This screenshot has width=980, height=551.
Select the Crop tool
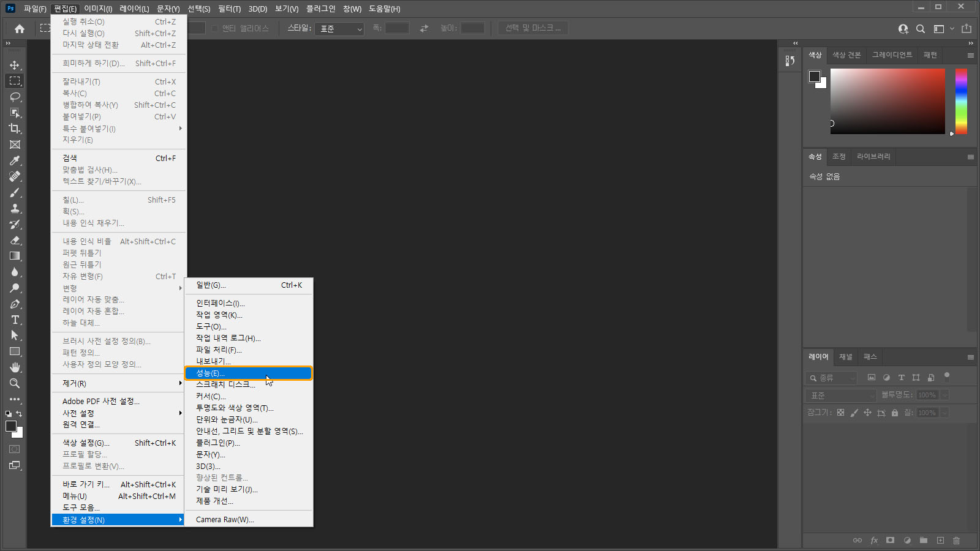tap(15, 129)
